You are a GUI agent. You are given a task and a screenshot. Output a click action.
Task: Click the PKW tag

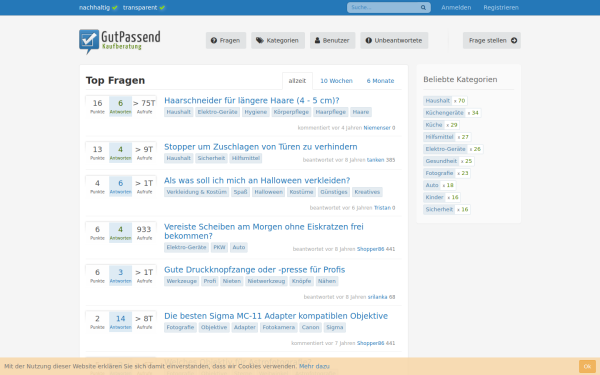[219, 248]
